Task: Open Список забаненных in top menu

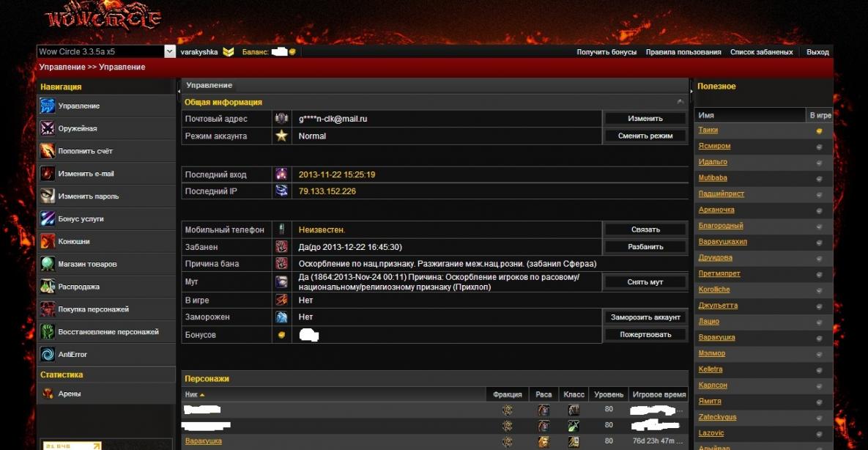Action: coord(761,52)
